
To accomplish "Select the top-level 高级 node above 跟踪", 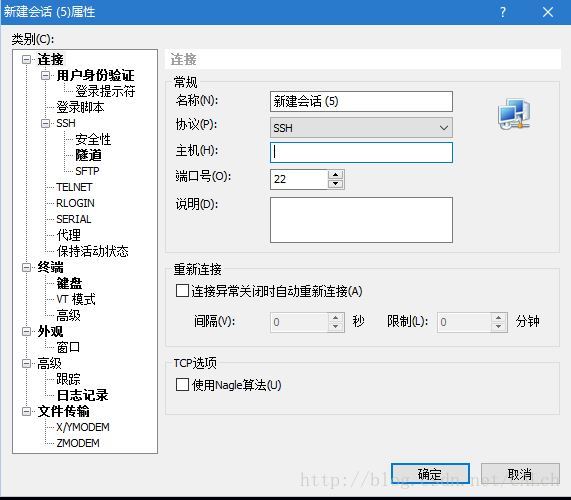I will 50,363.
